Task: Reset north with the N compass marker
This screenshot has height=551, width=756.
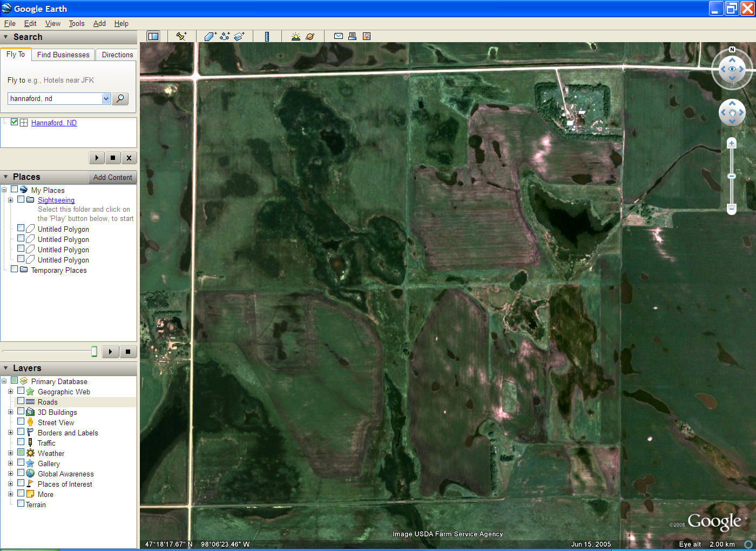Action: [732, 50]
